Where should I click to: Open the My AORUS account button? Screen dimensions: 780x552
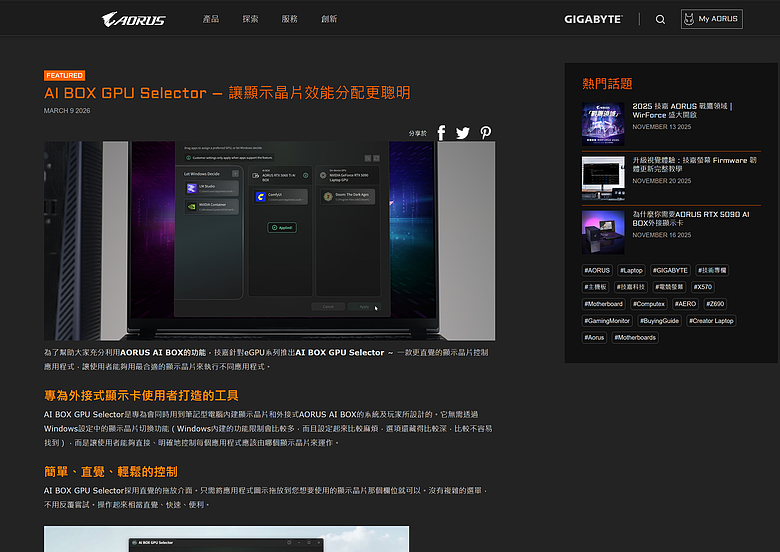point(711,19)
